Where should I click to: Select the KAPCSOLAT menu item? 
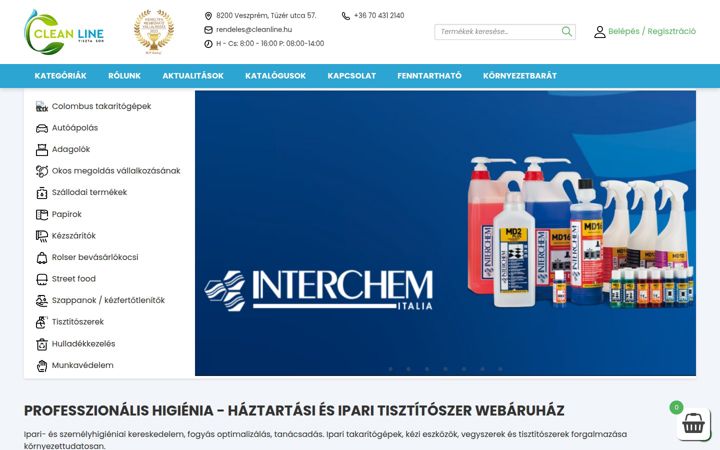pyautogui.click(x=352, y=76)
